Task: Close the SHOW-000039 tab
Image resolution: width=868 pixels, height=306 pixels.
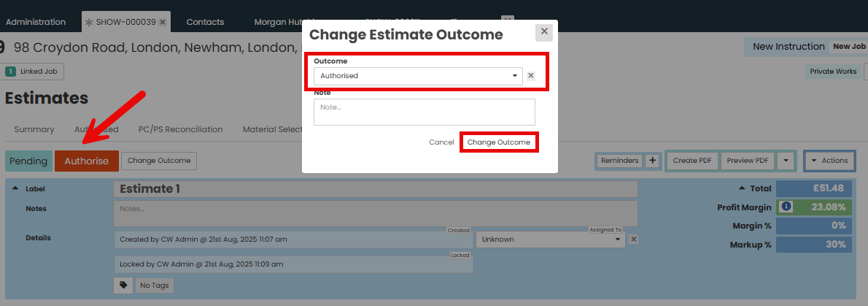Action: point(162,22)
